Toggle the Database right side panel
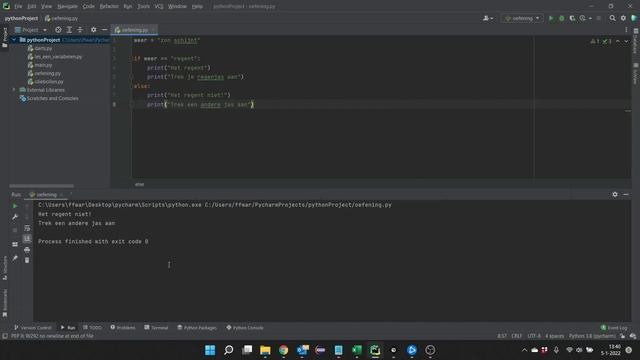This screenshot has width=640, height=360. 636,41
